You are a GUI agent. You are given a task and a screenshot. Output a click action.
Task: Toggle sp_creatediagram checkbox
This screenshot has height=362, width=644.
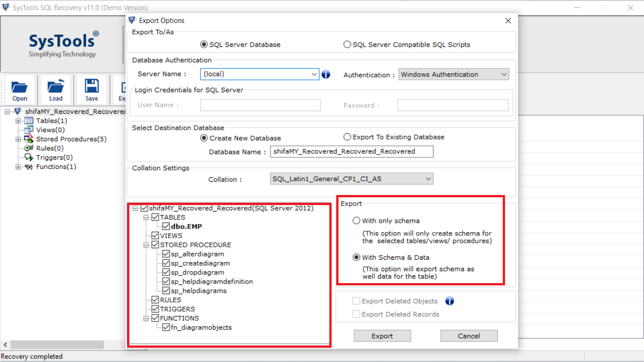166,263
